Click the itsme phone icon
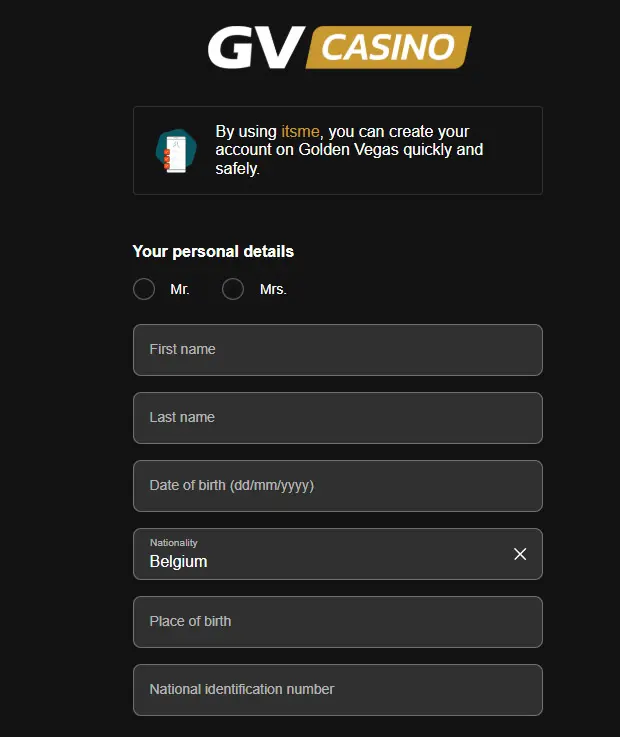The image size is (620, 737). pos(176,150)
